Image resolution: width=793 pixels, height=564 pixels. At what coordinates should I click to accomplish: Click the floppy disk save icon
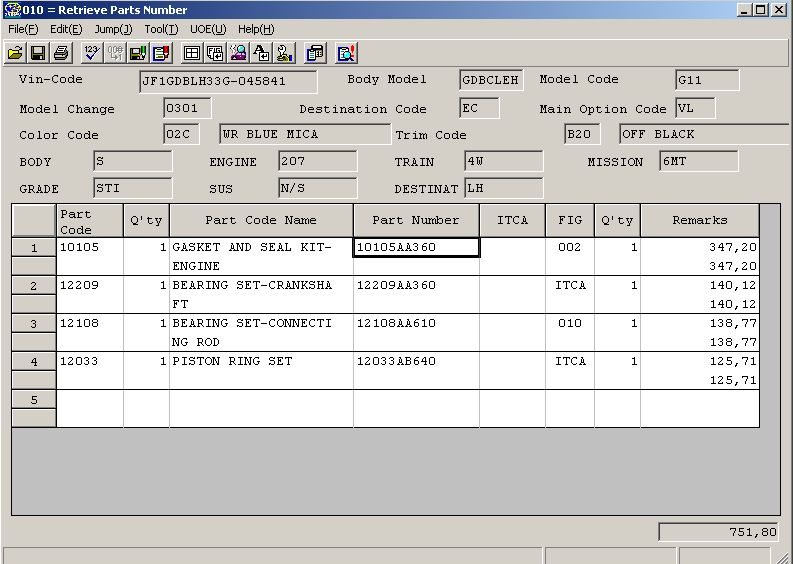pyautogui.click(x=38, y=53)
